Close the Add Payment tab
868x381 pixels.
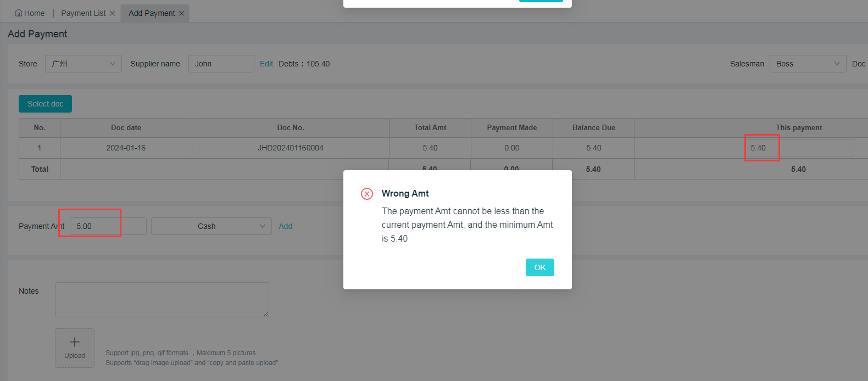182,13
